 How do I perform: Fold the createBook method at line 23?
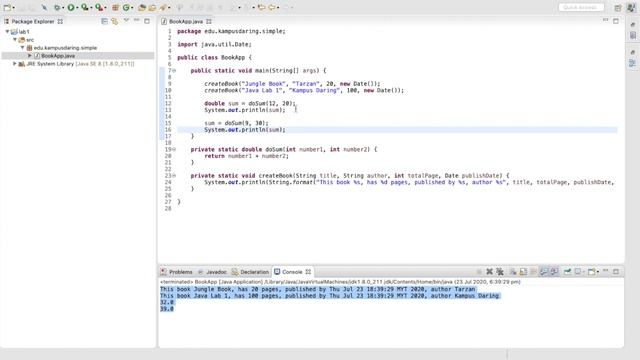[x=174, y=176]
